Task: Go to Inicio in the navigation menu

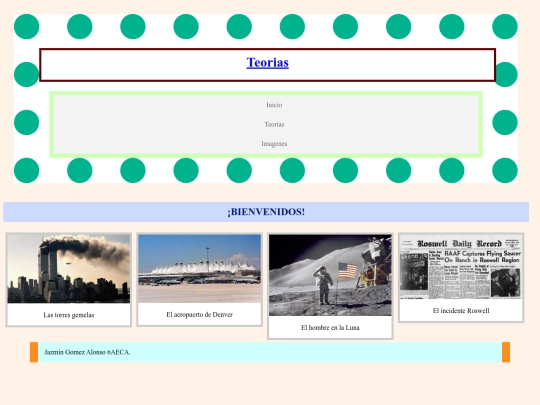Action: click(x=274, y=105)
